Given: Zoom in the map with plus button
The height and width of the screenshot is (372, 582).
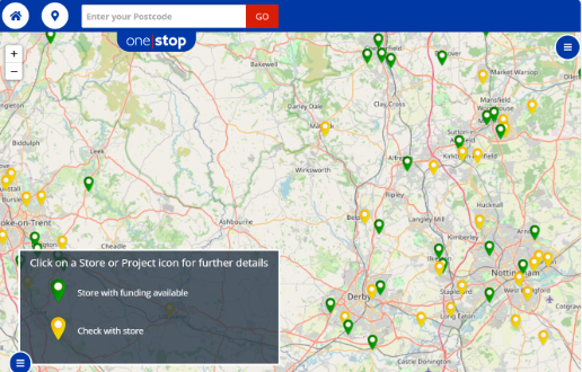Looking at the screenshot, I should coord(14,54).
